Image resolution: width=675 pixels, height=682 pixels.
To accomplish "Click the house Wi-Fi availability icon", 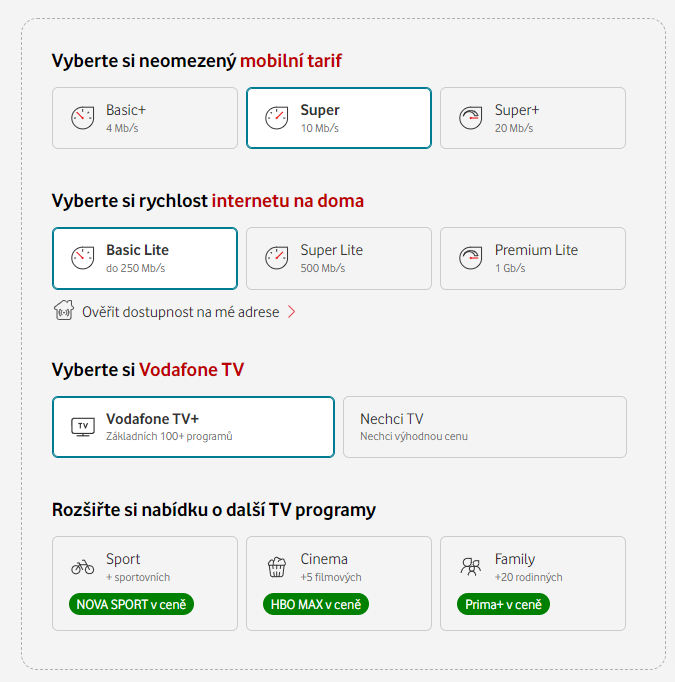I will [x=64, y=311].
